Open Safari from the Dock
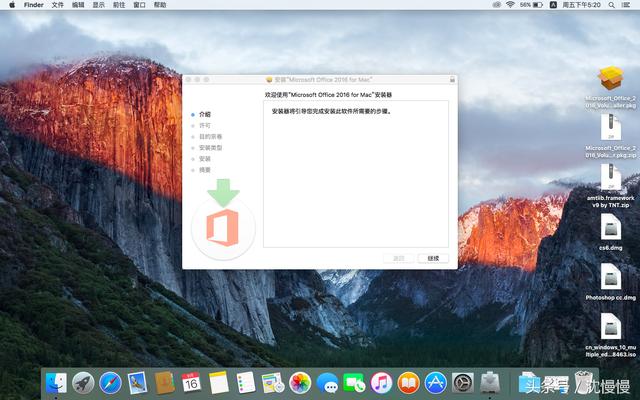640x400 pixels. click(110, 383)
